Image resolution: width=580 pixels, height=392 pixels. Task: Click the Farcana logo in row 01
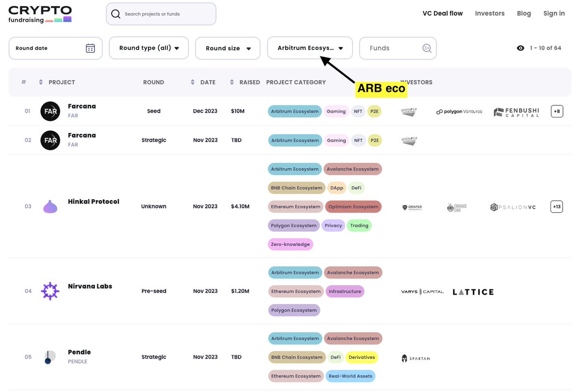click(x=50, y=111)
